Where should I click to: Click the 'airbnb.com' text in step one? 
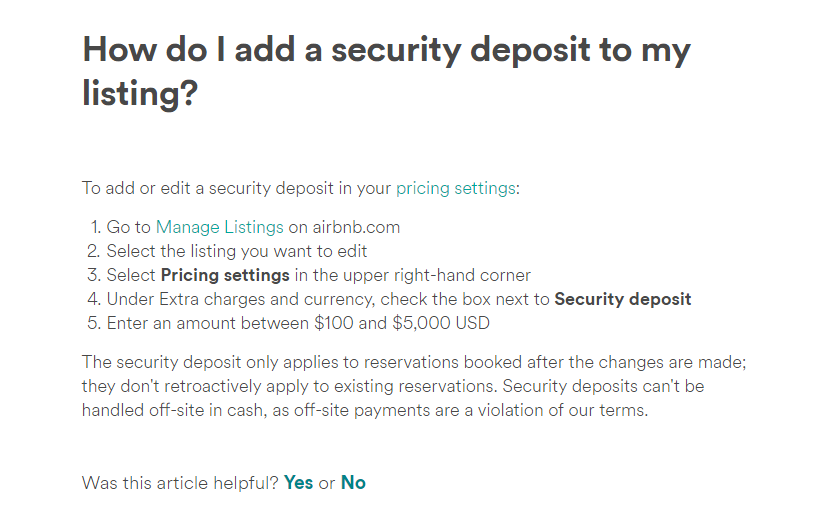(356, 227)
